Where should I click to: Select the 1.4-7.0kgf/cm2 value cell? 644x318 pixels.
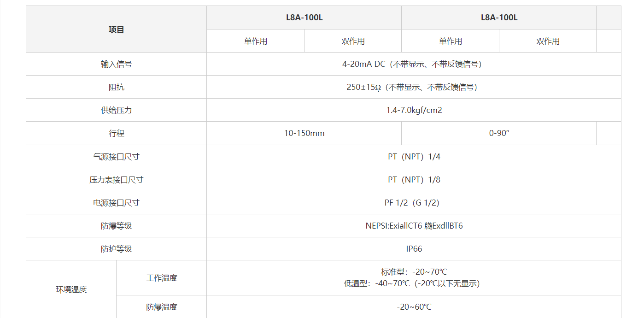point(414,110)
